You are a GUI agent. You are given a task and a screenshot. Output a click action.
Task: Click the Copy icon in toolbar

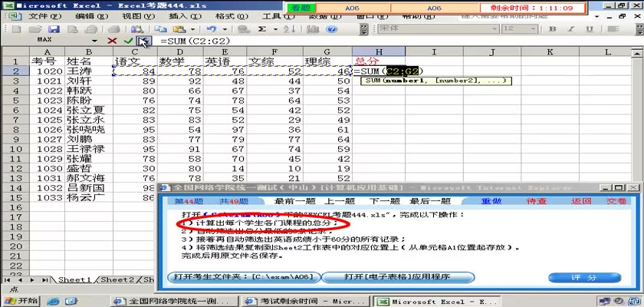[161, 29]
